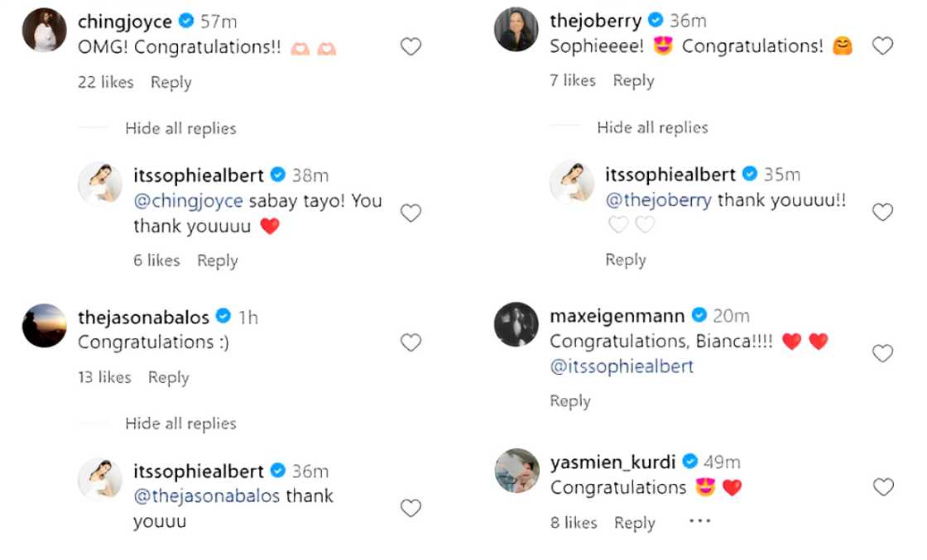Collapse replies under thejoberry's comment

pos(652,127)
